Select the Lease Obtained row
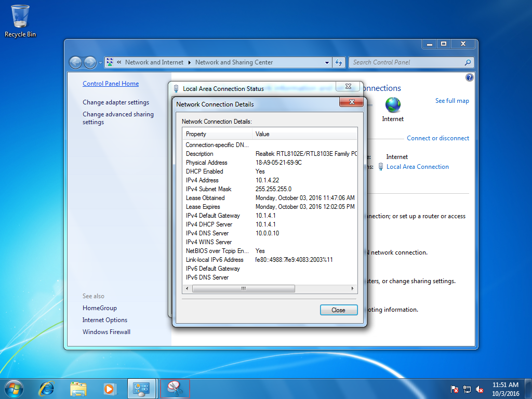Image resolution: width=532 pixels, height=399 pixels. (x=270, y=198)
